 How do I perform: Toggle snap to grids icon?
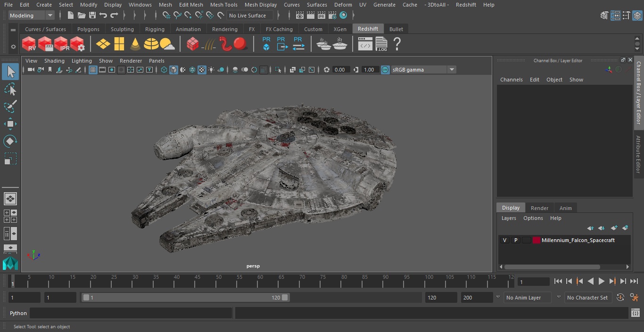click(x=166, y=16)
